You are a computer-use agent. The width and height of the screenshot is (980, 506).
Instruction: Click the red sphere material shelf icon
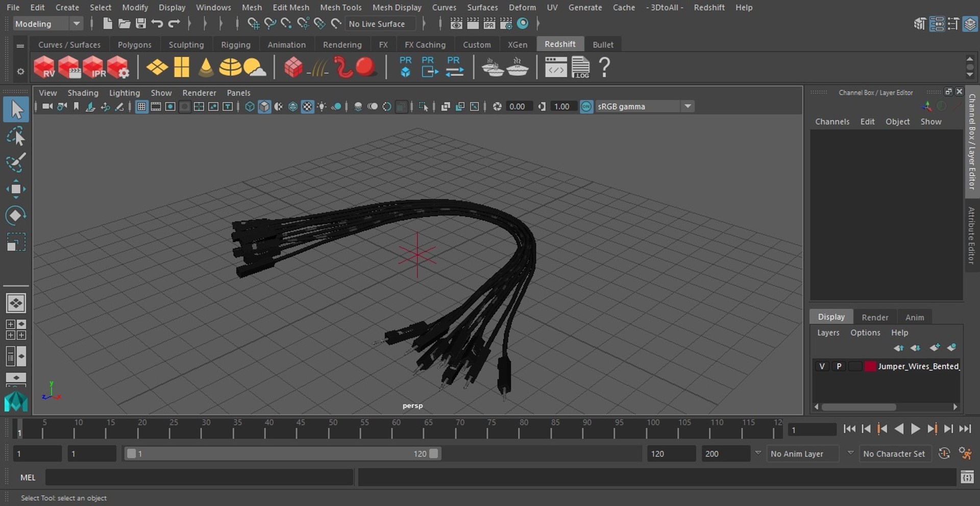click(365, 67)
